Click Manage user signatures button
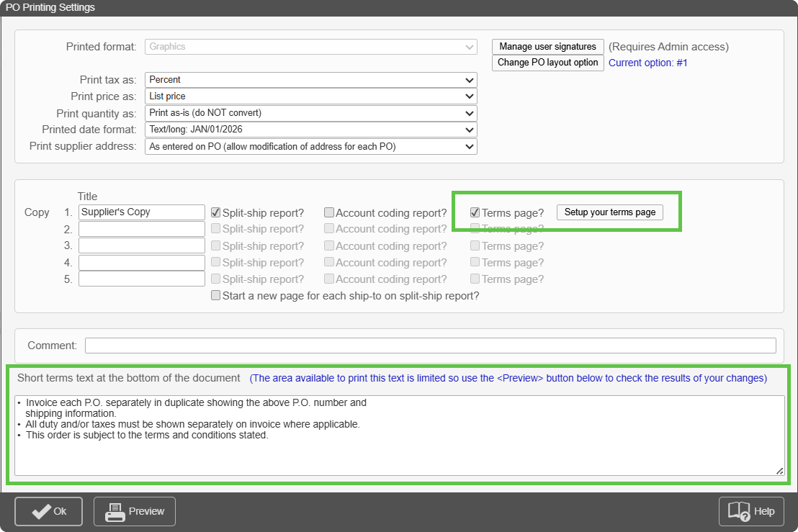The height and width of the screenshot is (532, 798). pyautogui.click(x=547, y=47)
